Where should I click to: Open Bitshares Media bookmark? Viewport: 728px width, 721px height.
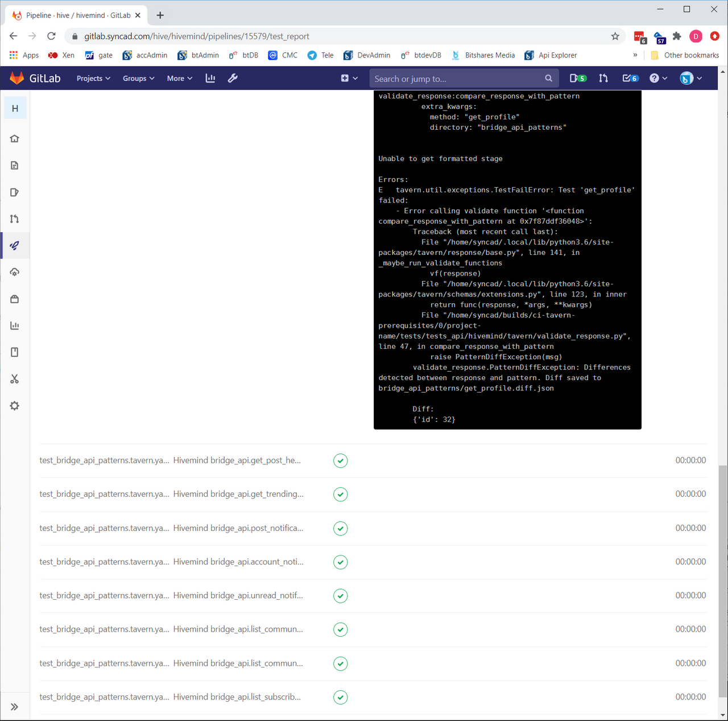click(x=483, y=55)
